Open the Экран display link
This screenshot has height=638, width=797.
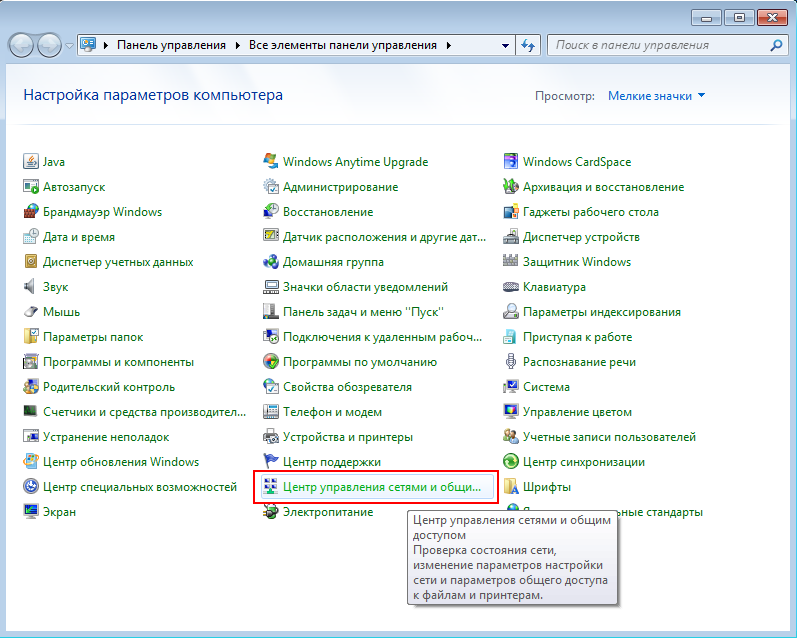(59, 511)
